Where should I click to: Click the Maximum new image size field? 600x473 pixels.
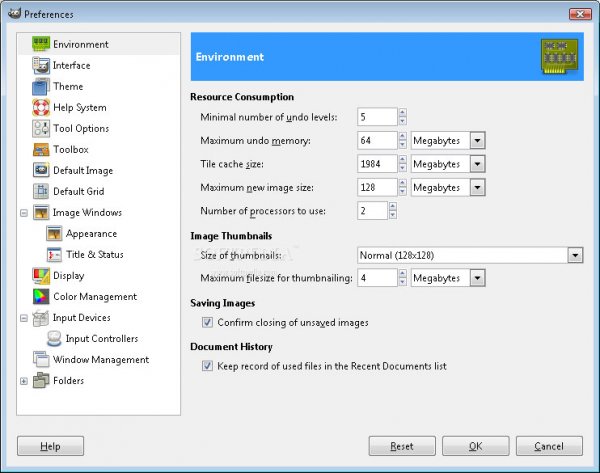(377, 188)
